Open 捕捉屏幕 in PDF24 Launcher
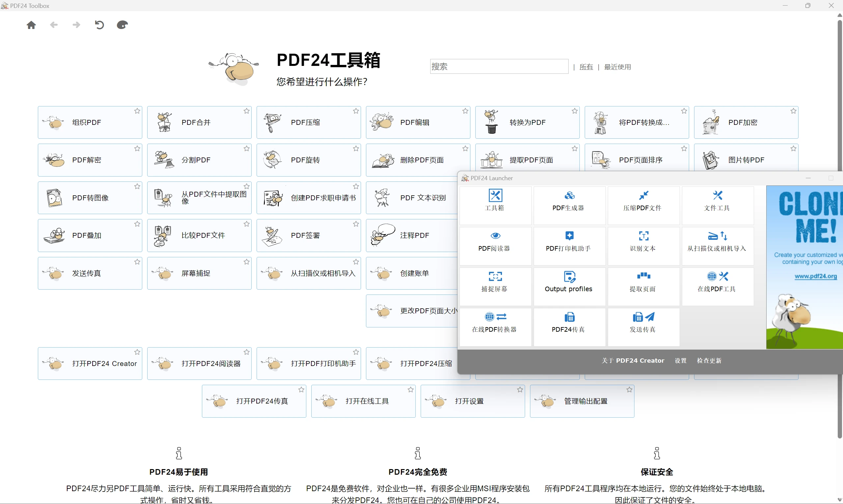This screenshot has height=504, width=843. (x=495, y=287)
